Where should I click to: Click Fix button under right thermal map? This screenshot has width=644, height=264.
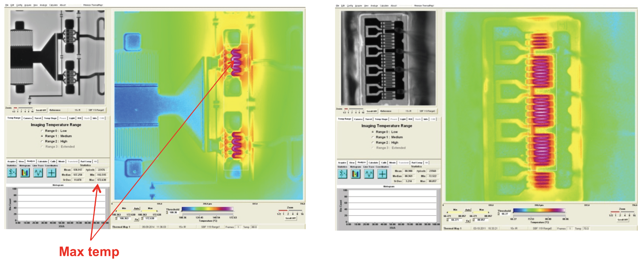coord(468,221)
